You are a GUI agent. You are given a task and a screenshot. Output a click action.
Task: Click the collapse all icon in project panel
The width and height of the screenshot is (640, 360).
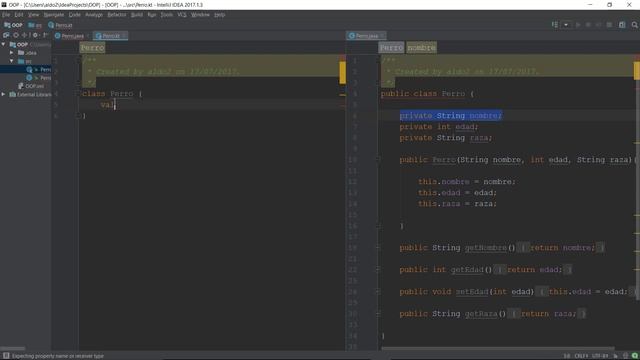click(x=24, y=36)
